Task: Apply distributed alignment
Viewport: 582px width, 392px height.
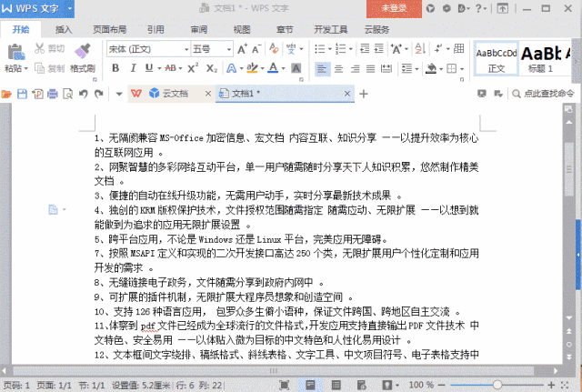Action: click(386, 69)
